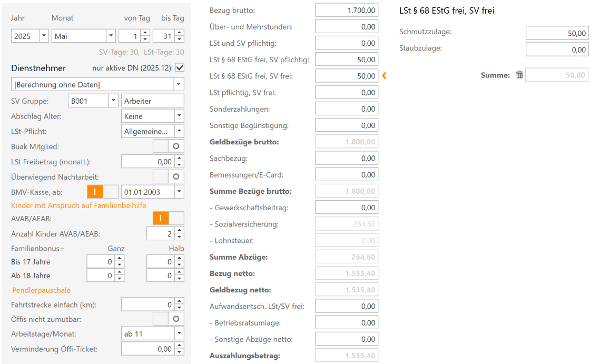Image resolution: width=590 pixels, height=364 pixels.
Task: Increase Anzahl Kinder AVAB/AEAB count
Action: pyautogui.click(x=179, y=231)
